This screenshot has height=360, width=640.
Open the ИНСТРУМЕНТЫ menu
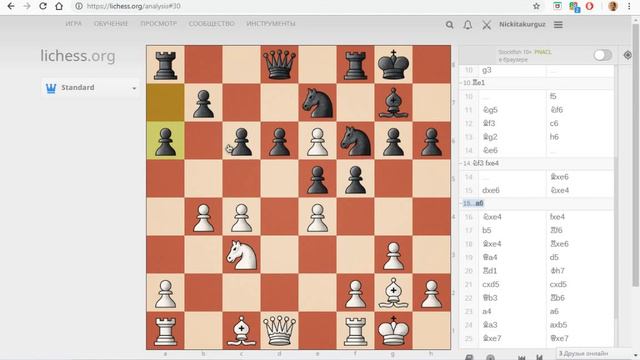click(271, 24)
